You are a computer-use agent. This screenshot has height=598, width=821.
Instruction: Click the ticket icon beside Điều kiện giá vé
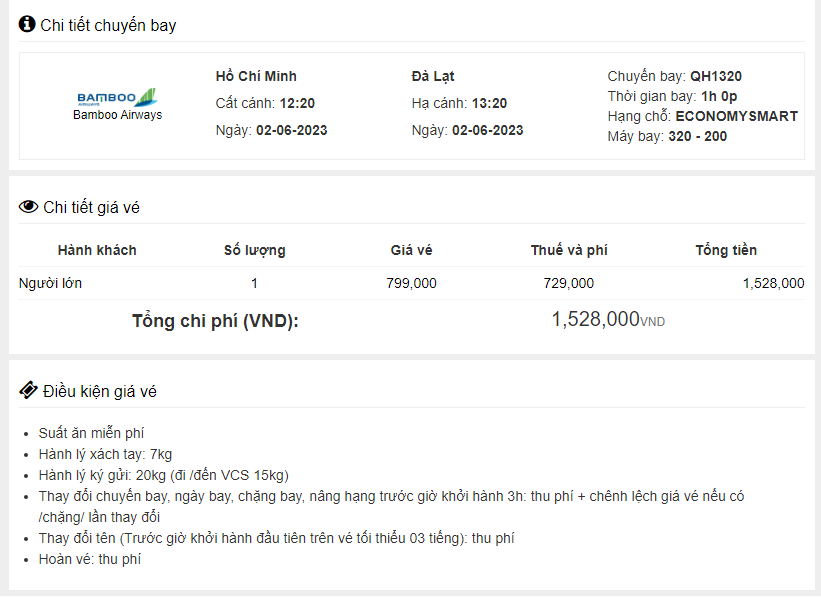[28, 390]
